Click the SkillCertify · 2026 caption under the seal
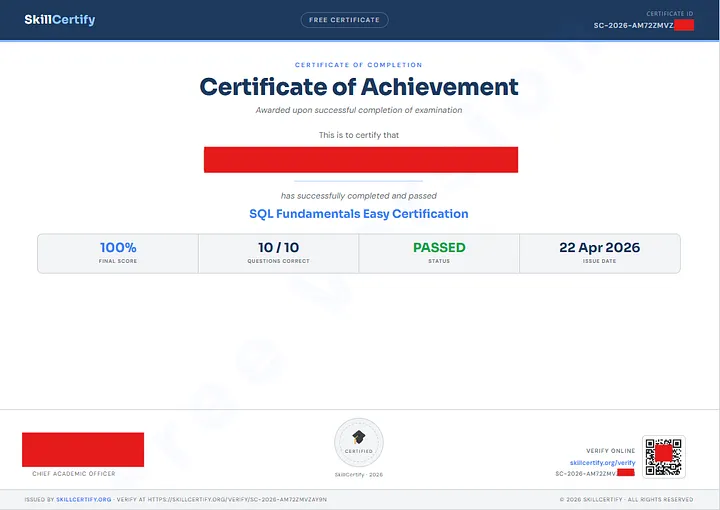This screenshot has height=510, width=720. [359, 475]
